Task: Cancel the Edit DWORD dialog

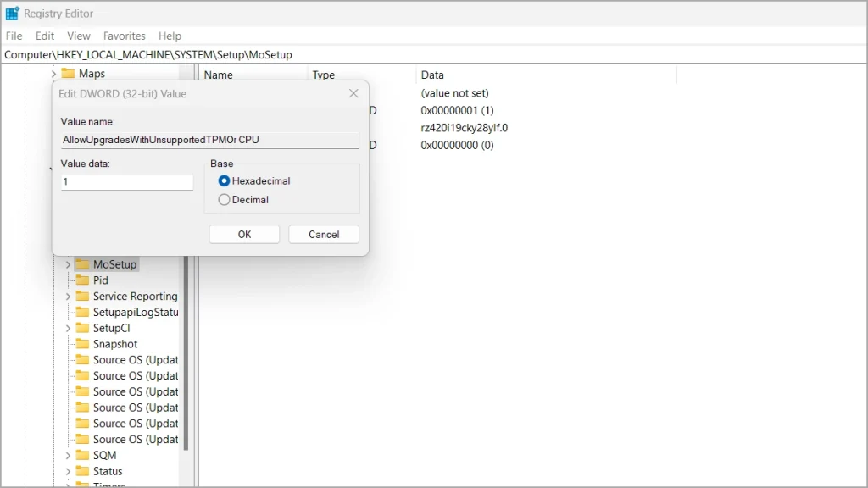Action: point(322,234)
